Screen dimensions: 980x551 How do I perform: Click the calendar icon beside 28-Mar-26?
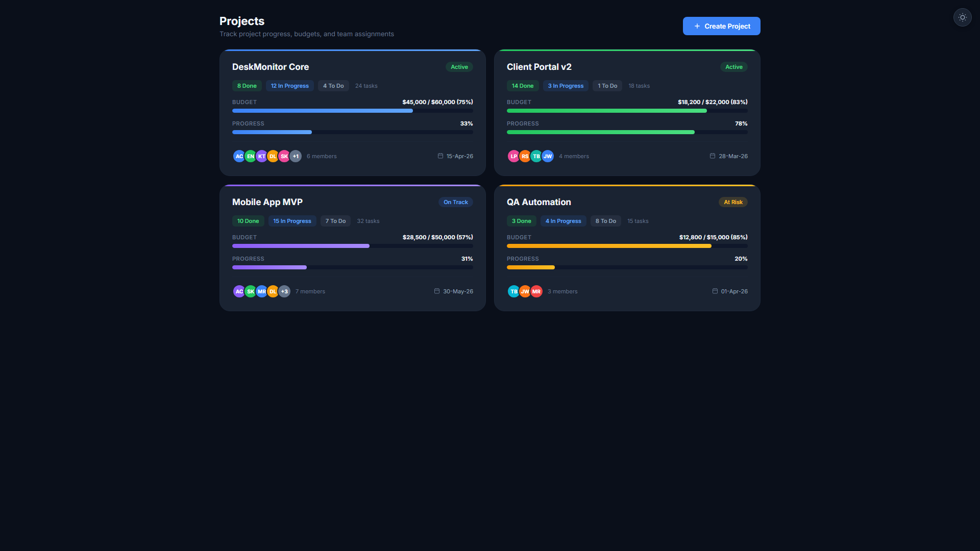click(x=712, y=156)
